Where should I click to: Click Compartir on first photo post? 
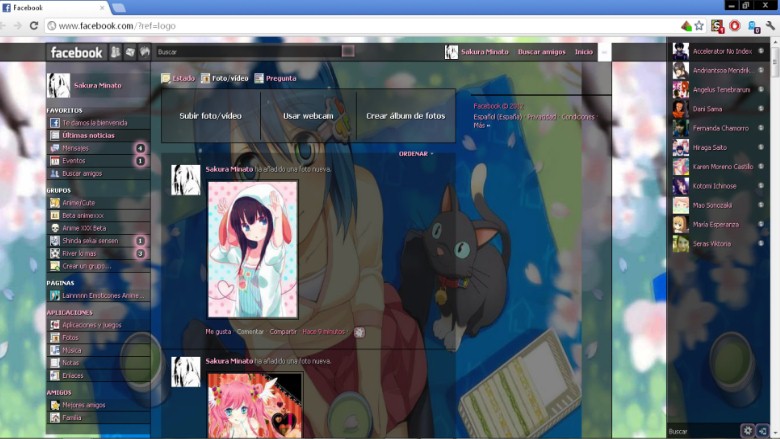pos(283,332)
